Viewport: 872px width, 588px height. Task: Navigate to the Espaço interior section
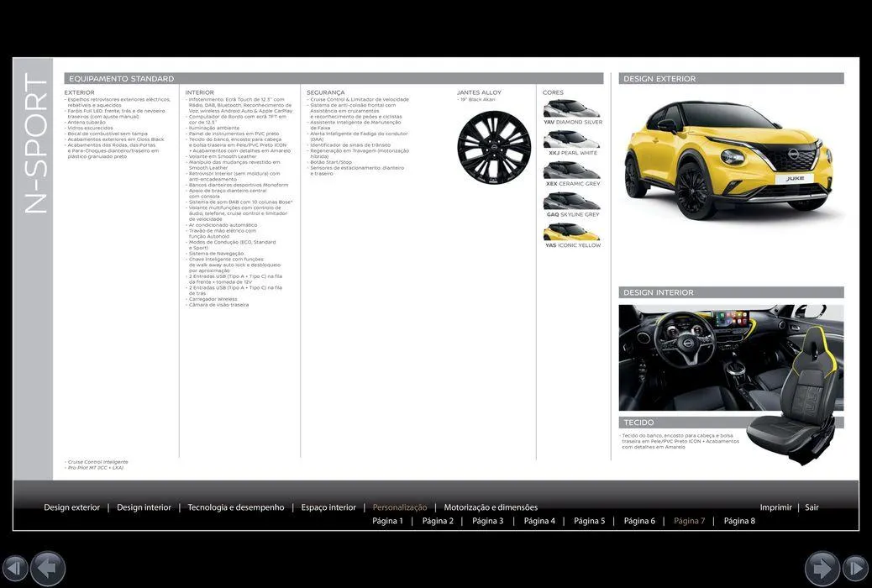coord(329,507)
